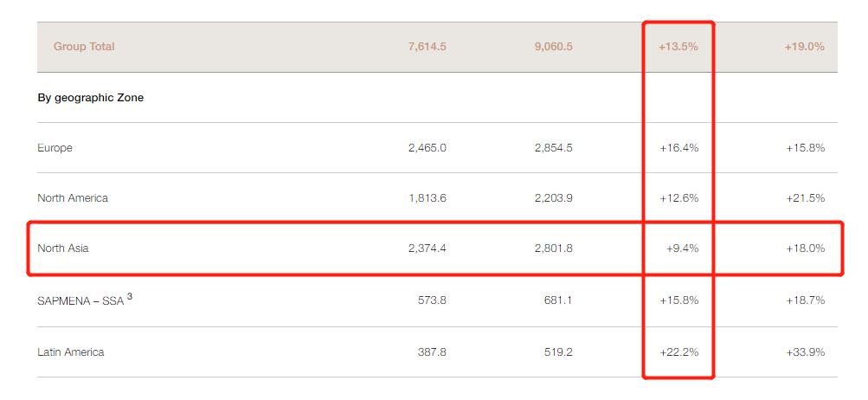Click Latin America's +33.9% figure
This screenshot has height=400, width=868.
point(805,352)
